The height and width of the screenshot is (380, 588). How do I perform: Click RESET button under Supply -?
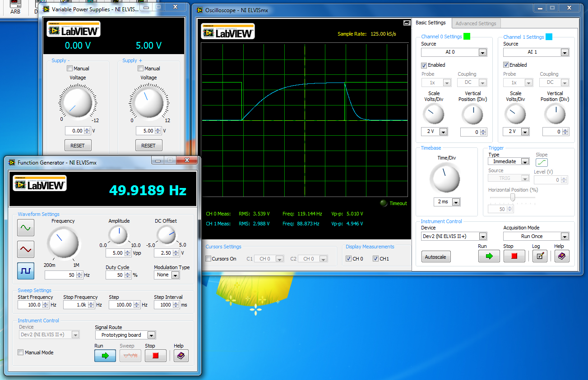coord(78,146)
